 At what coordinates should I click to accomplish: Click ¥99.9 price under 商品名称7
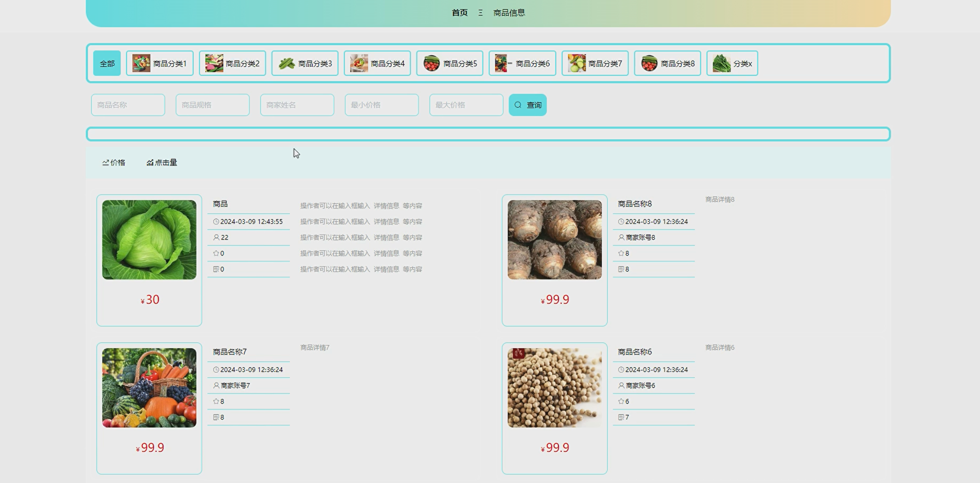pos(150,448)
